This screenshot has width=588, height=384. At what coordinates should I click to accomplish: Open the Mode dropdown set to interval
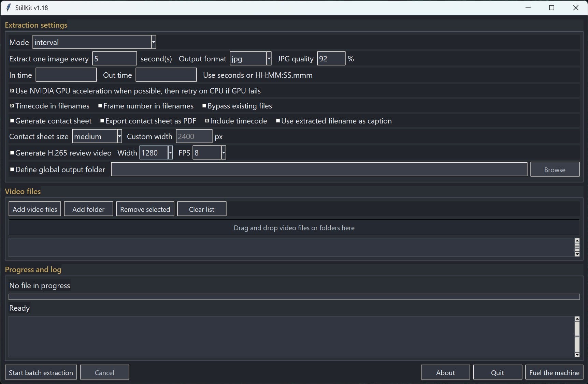pyautogui.click(x=154, y=42)
